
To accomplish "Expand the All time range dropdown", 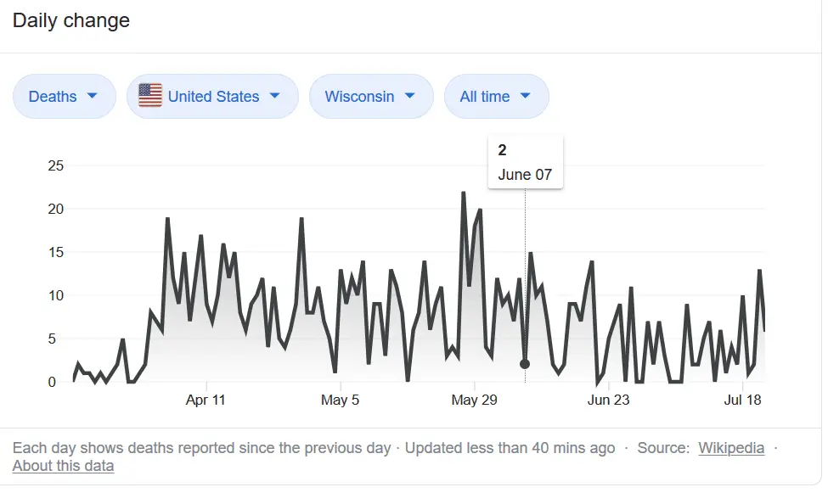I will tap(496, 97).
